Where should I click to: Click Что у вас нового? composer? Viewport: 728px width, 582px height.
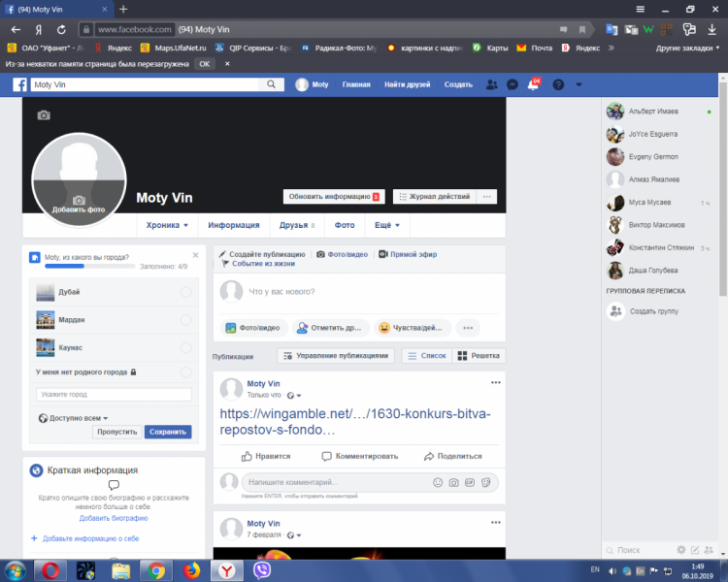coord(359,291)
